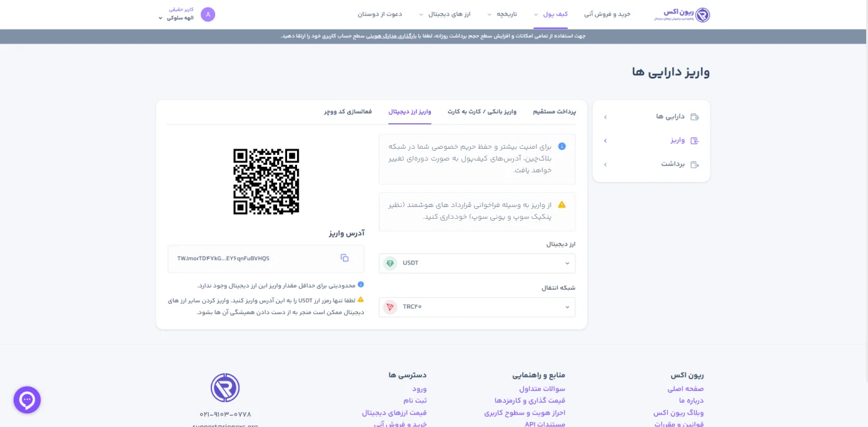Screen dimensions: 868x427
Task: Switch to the پرداخت مستقیم tab
Action: (554, 112)
